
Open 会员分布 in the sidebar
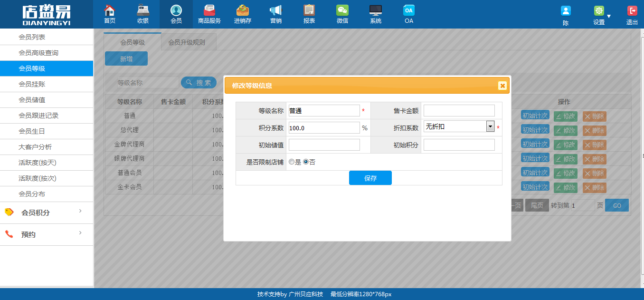(x=47, y=194)
